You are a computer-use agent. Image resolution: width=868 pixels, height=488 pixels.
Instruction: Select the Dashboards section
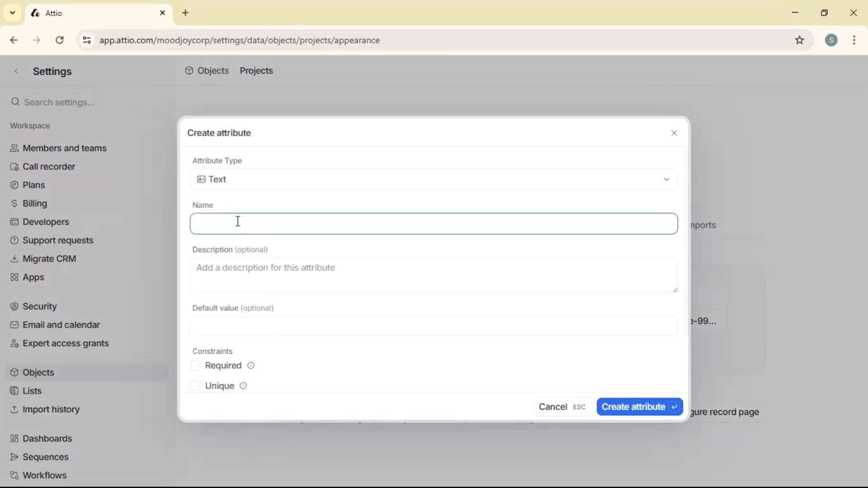47,438
